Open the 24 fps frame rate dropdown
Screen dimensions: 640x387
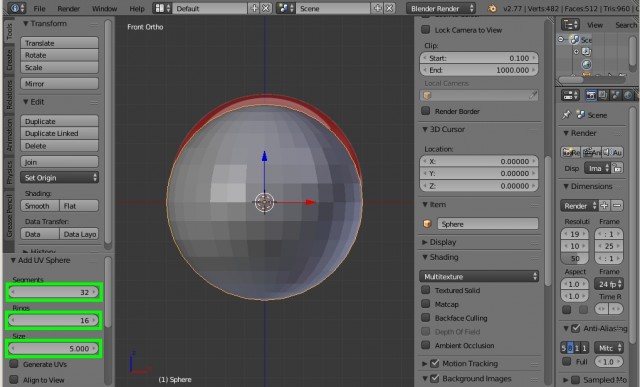609,284
